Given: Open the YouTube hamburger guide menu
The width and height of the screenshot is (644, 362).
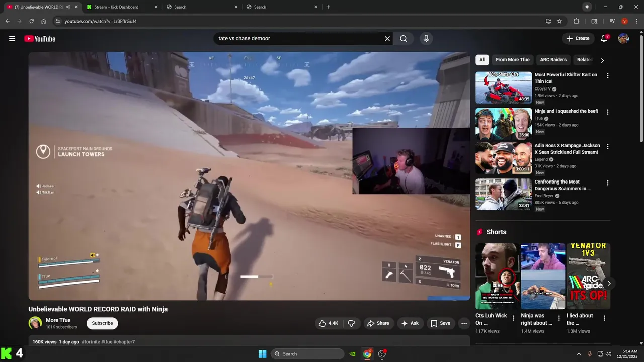Looking at the screenshot, I should coord(12,39).
